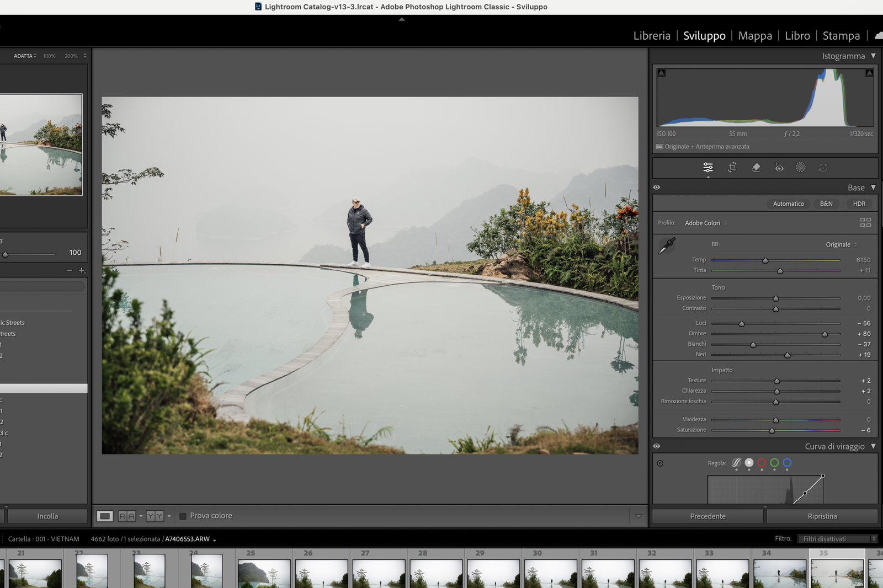The width and height of the screenshot is (883, 588).
Task: Toggle Base panel visibility eye
Action: coord(657,188)
